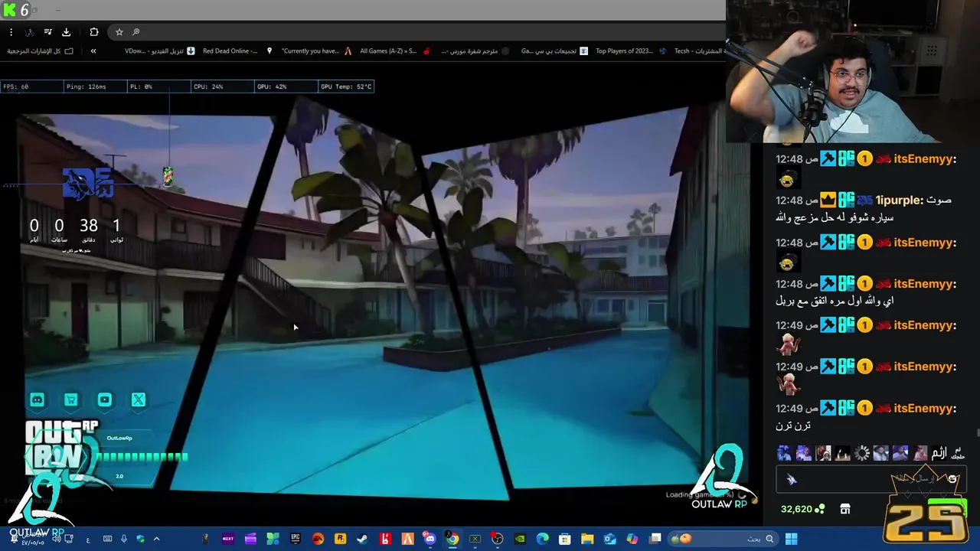Viewport: 980px width, 551px height.
Task: Click the OutLawRp loading progress bar
Action: [x=142, y=457]
